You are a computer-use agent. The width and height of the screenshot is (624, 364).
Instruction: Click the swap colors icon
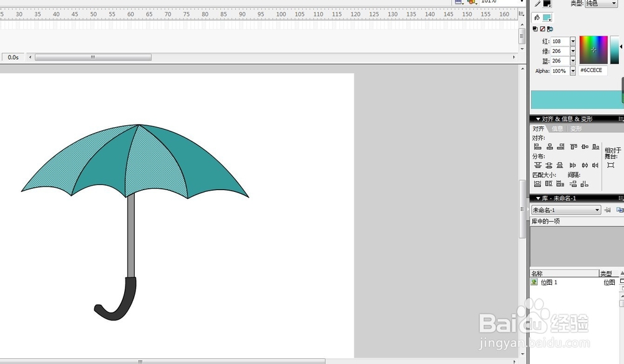point(550,29)
